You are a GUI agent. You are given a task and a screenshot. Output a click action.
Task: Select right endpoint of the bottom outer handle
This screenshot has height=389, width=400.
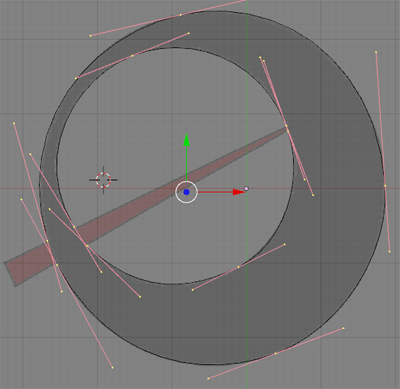[x=344, y=328]
